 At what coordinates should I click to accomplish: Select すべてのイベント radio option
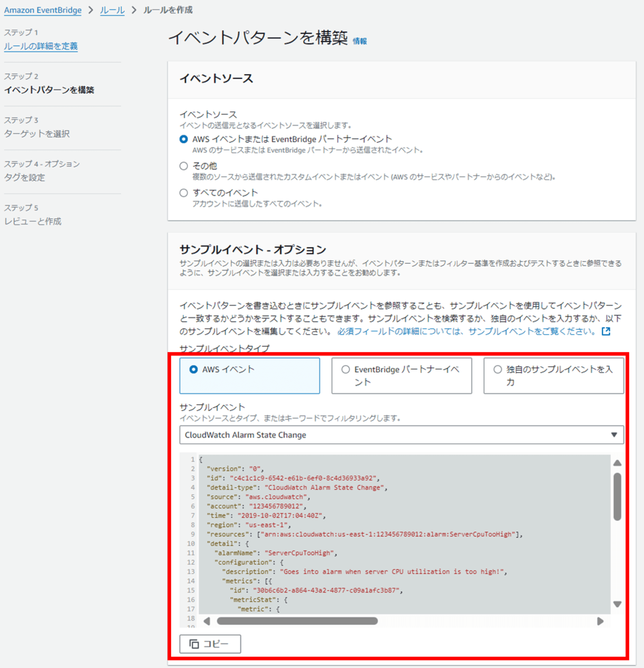[x=183, y=193]
